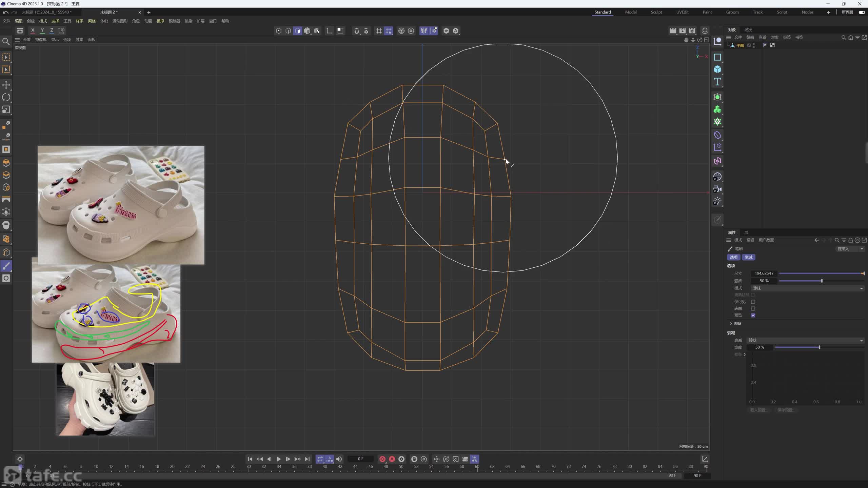Screen dimensions: 868x488
Task: Click the record keyframe red button
Action: coord(382,459)
